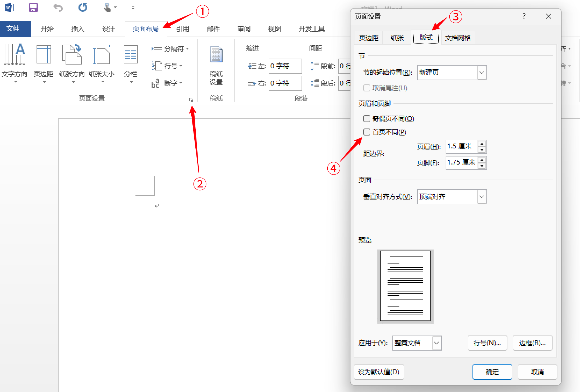Enable the 奇偶页不同 checkbox
This screenshot has width=580, height=392.
point(367,118)
